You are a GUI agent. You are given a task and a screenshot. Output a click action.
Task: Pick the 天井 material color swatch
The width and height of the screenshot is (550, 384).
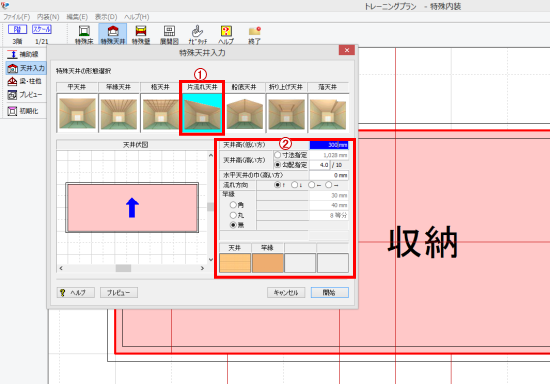tap(235, 263)
